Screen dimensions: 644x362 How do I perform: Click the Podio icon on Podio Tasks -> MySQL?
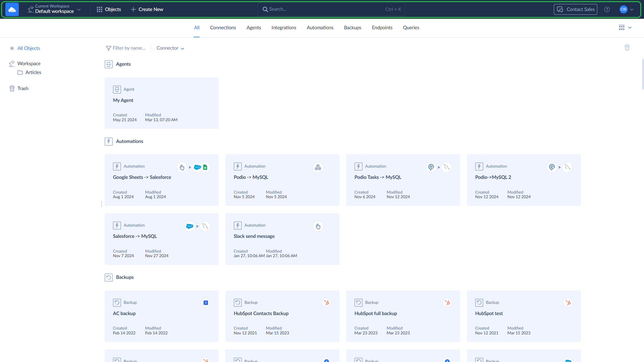point(431,167)
